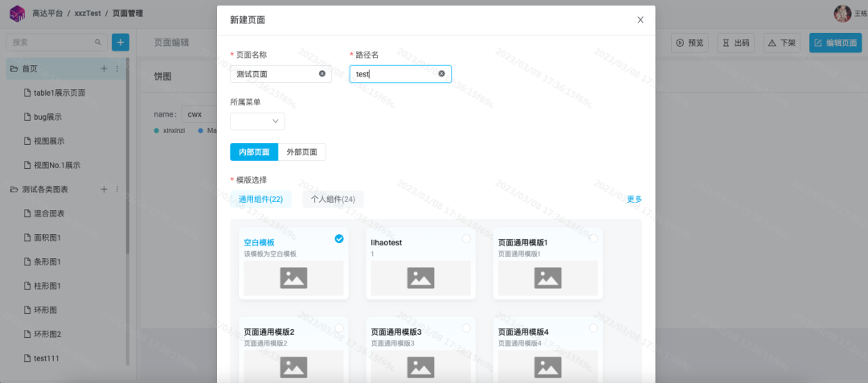868x383 pixels.
Task: Click the folder icon of 首页
Action: click(14, 68)
